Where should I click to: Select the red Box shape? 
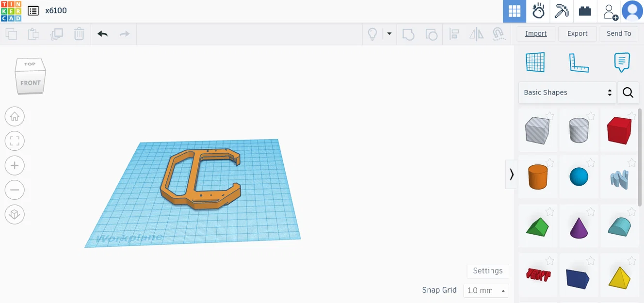click(x=619, y=130)
